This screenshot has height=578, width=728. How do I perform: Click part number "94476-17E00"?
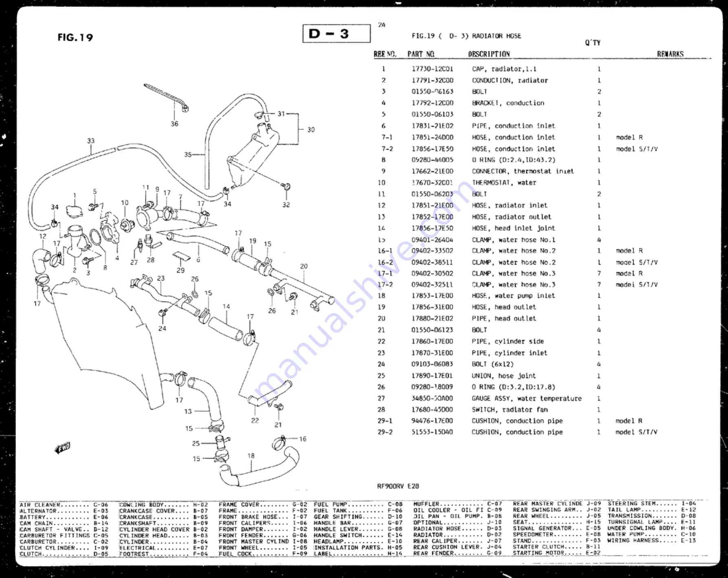point(432,421)
